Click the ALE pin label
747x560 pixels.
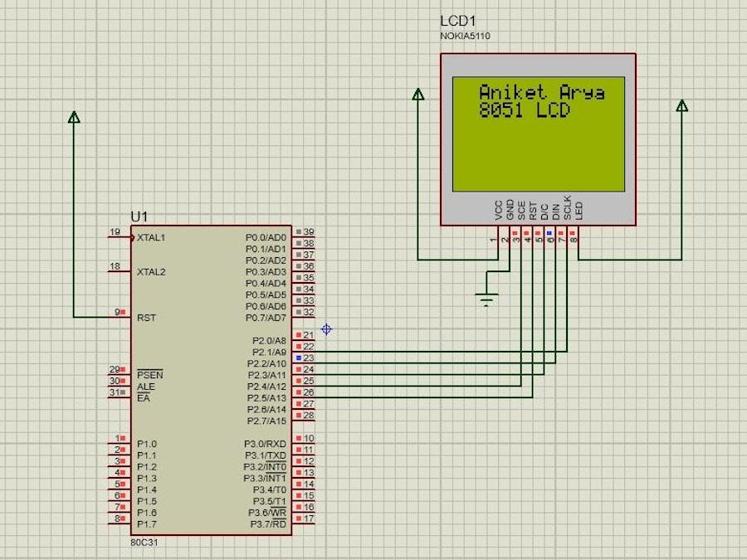[x=146, y=386]
